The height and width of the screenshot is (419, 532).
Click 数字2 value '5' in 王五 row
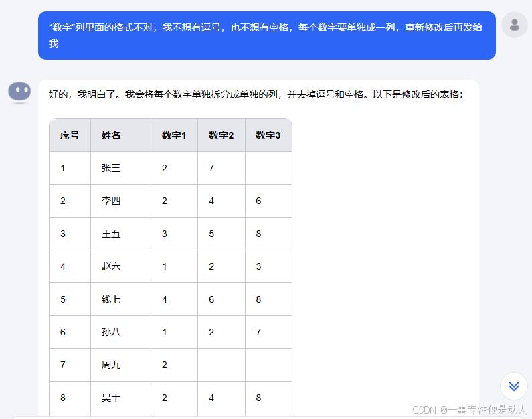pos(221,234)
